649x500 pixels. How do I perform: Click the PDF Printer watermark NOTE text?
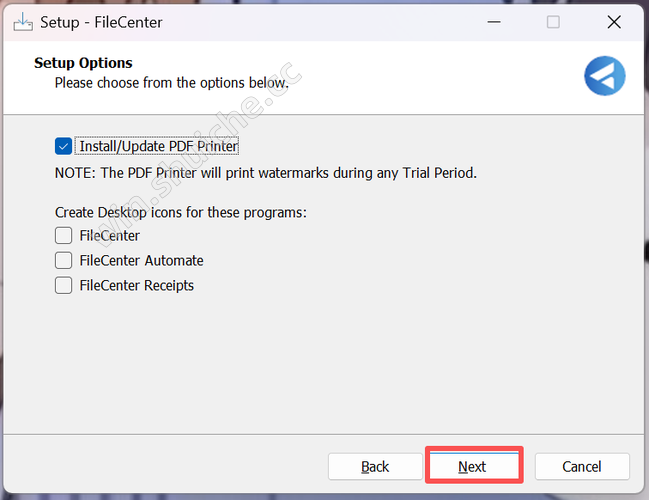click(266, 173)
